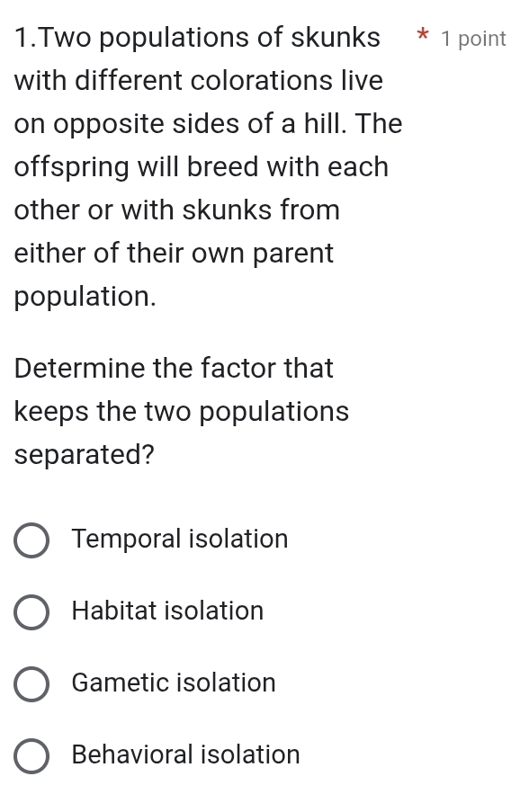This screenshot has width=529, height=812.
Task: Click the Temporal isolation option label
Action: tap(179, 540)
